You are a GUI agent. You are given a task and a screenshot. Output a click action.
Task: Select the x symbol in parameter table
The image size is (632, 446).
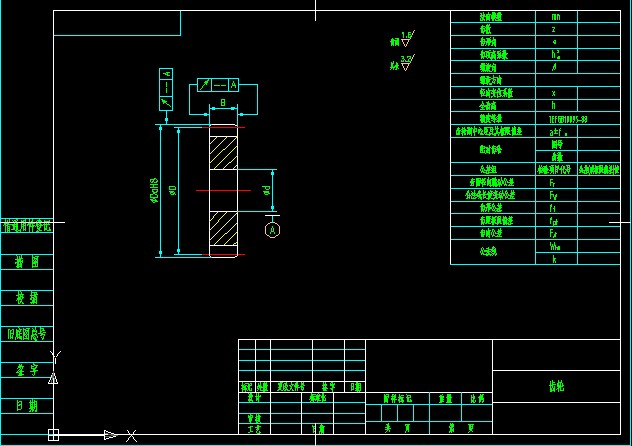554,93
